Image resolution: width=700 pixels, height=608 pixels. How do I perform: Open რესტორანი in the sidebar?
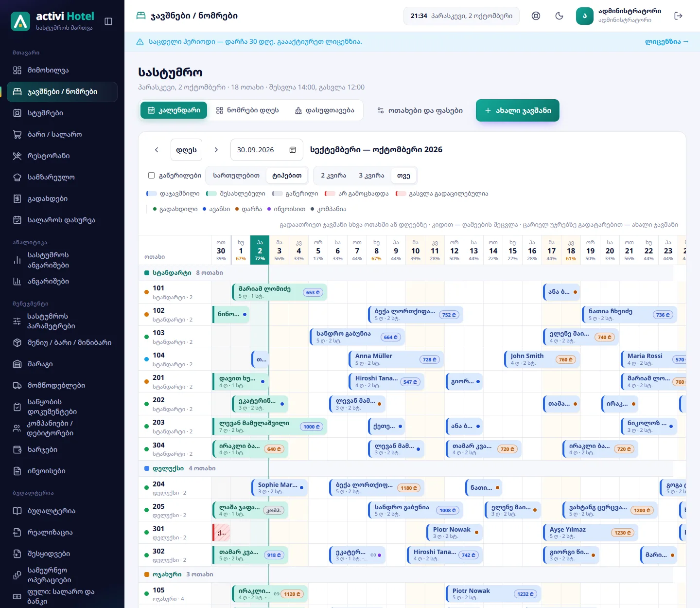[x=62, y=156]
